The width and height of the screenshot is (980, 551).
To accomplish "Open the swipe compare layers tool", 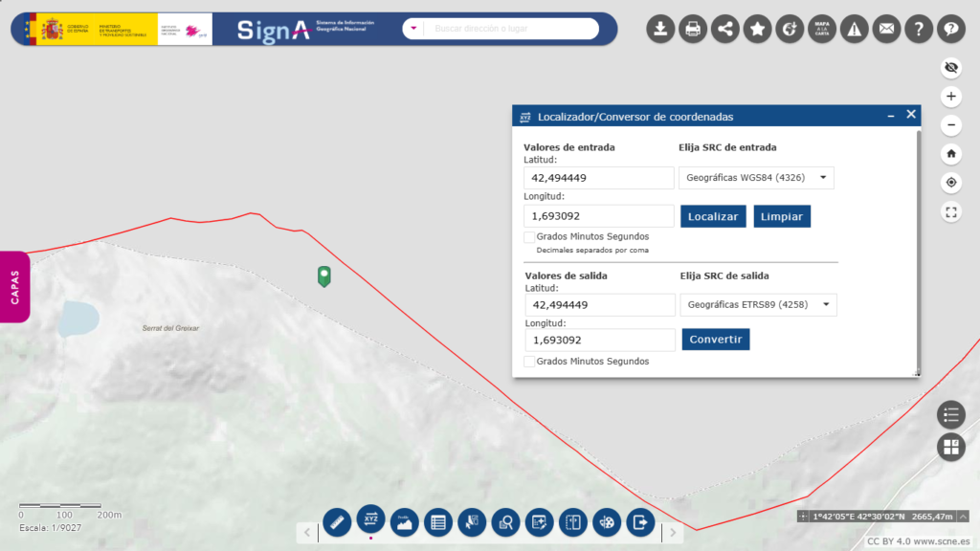I will tap(572, 522).
